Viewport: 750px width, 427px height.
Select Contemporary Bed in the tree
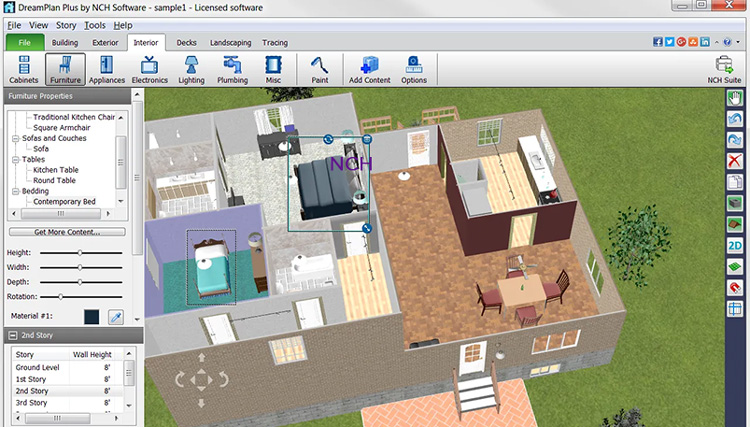click(64, 202)
